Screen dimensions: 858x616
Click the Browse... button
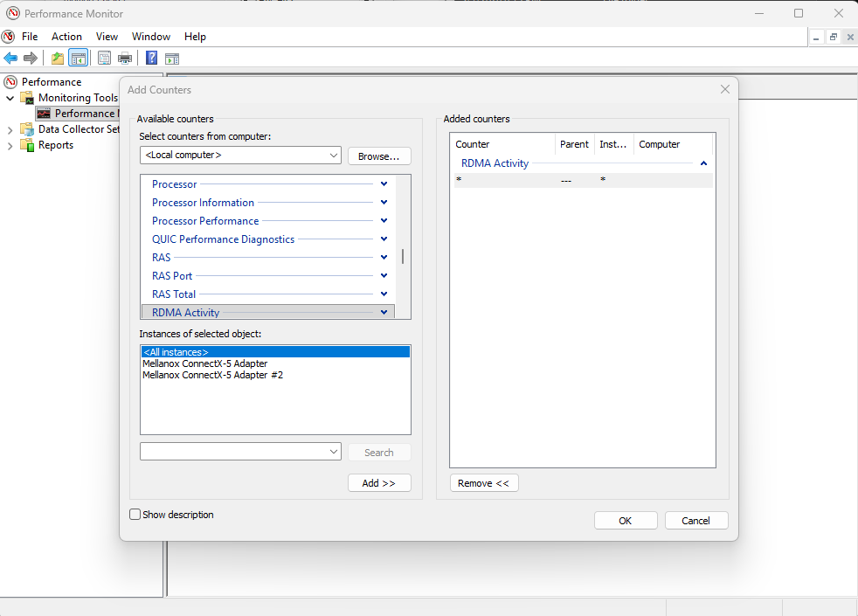[x=378, y=156]
